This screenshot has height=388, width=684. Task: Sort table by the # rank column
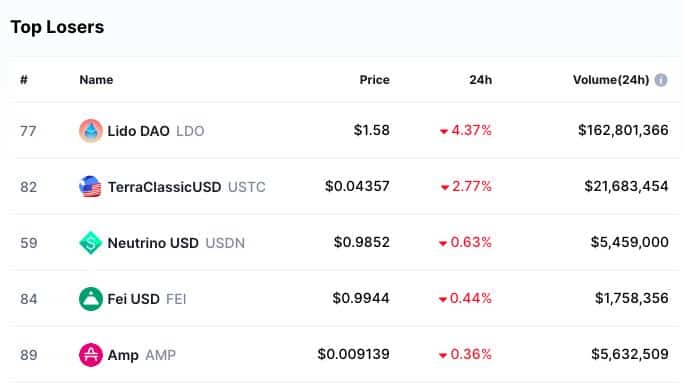click(24, 80)
